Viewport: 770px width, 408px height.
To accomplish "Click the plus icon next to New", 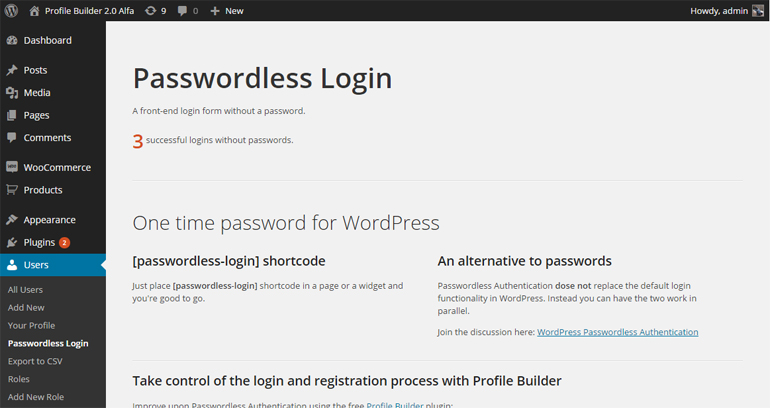I will [x=215, y=11].
